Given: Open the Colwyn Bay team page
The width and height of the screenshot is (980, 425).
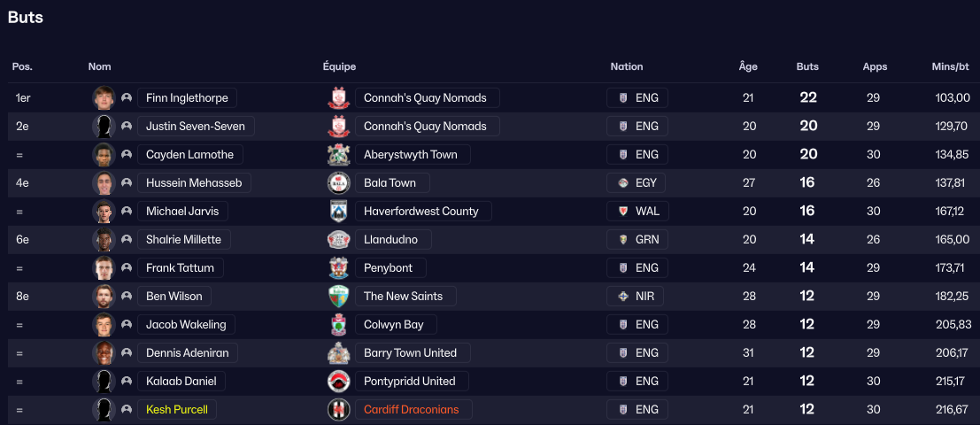Looking at the screenshot, I should [x=393, y=325].
